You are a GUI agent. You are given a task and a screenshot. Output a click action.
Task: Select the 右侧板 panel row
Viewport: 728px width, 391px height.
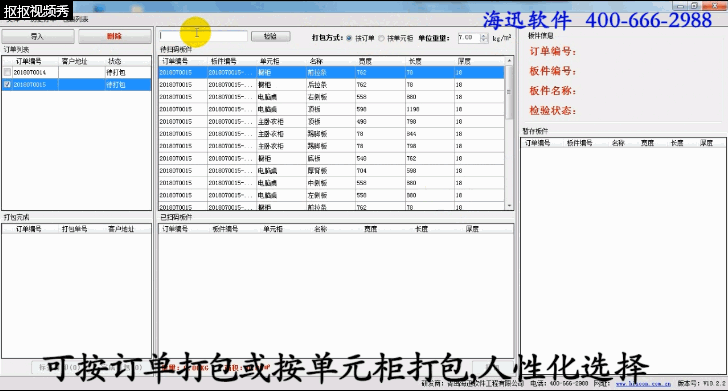(332, 97)
